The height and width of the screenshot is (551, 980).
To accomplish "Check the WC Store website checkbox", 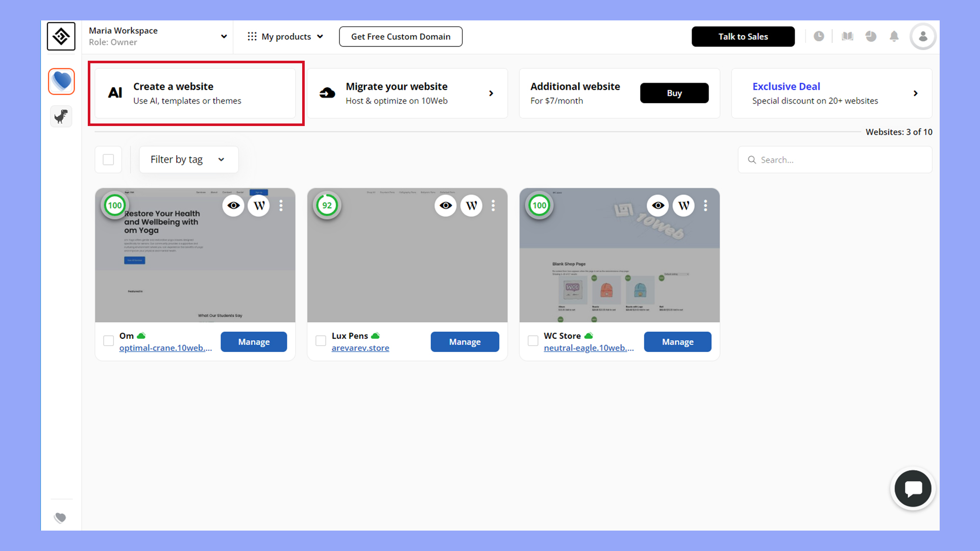I will [x=532, y=340].
